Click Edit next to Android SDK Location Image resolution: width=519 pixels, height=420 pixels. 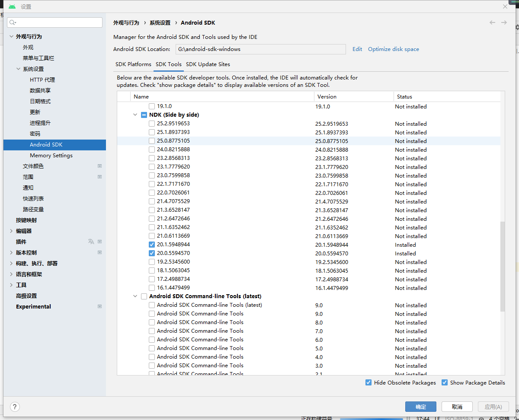coord(357,49)
